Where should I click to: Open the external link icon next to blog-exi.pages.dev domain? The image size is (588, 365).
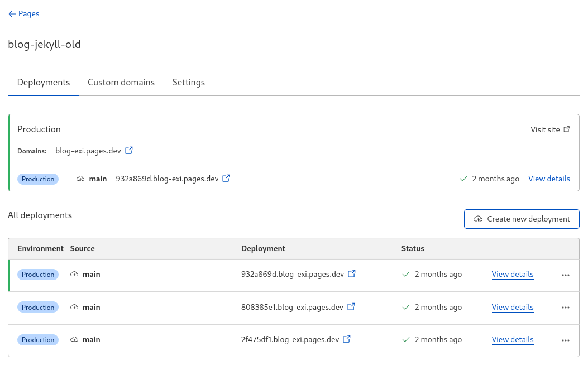[129, 150]
